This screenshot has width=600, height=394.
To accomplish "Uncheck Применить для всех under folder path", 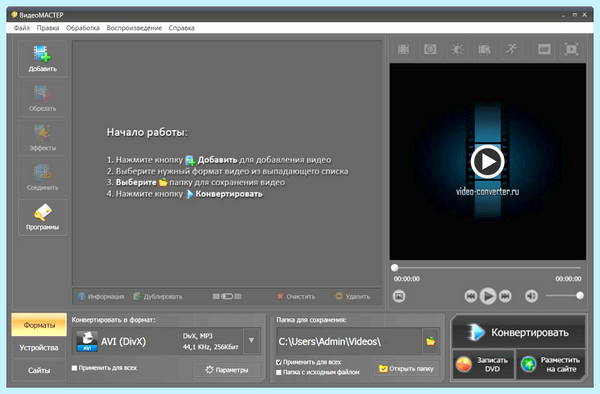I will (308, 362).
